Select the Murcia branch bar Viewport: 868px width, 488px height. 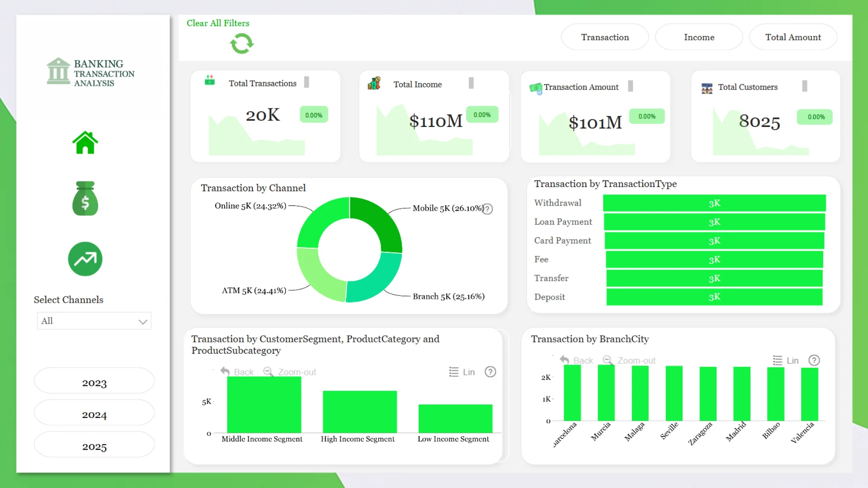click(606, 393)
